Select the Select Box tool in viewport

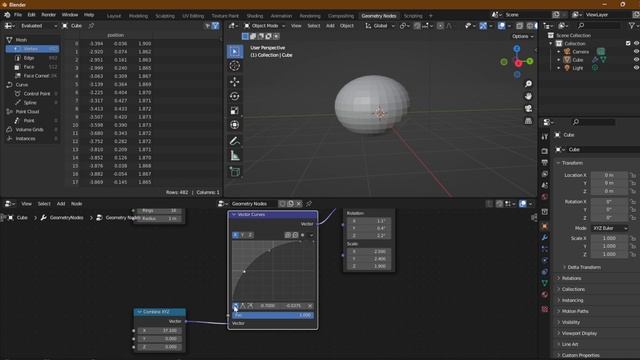(x=235, y=51)
